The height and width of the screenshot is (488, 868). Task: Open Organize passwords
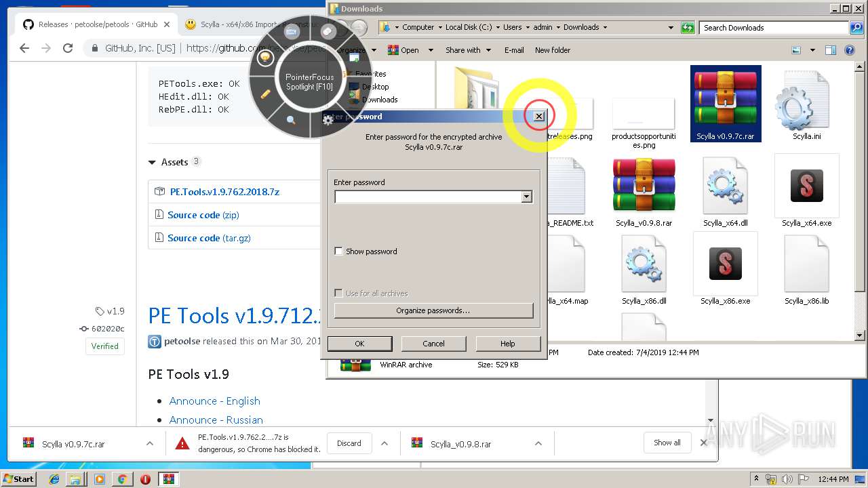coord(433,310)
